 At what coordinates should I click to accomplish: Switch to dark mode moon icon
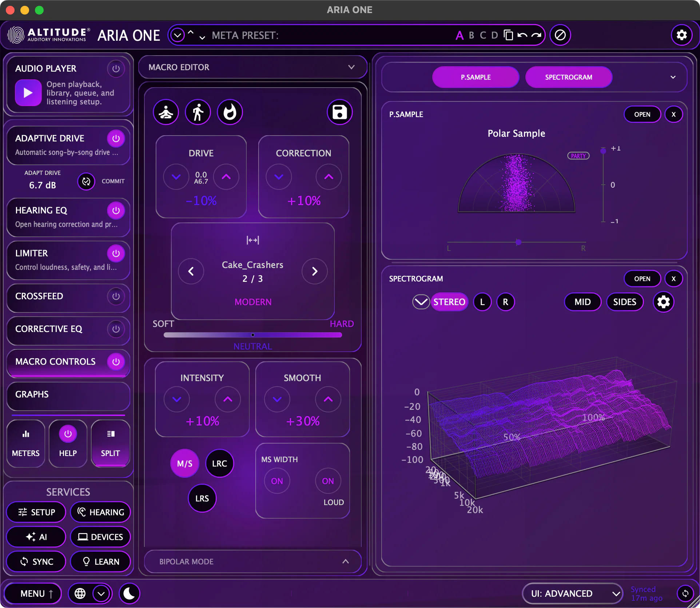(x=129, y=593)
